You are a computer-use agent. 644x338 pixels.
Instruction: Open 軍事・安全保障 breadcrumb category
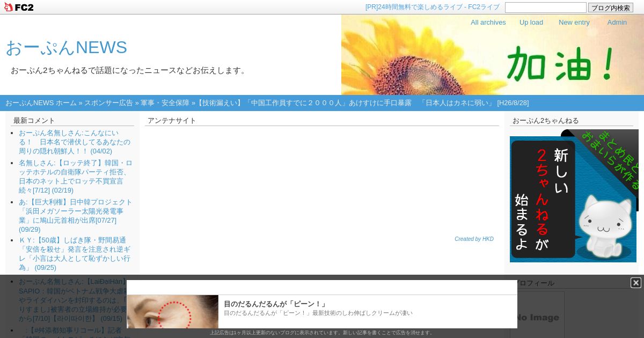click(x=165, y=103)
